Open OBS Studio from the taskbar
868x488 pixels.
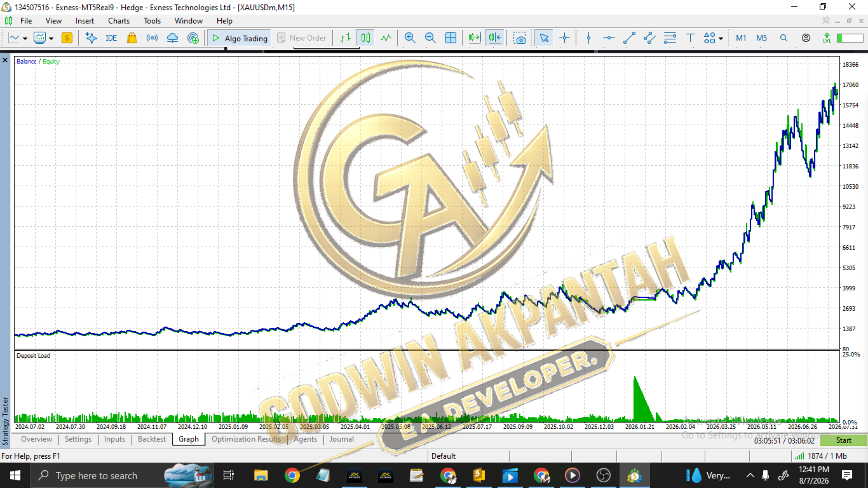pyautogui.click(x=603, y=475)
